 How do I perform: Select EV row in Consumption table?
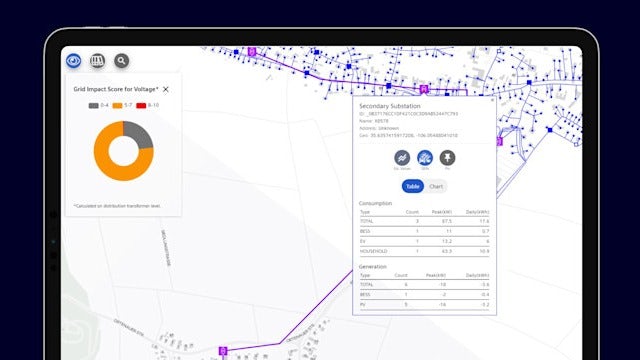(424, 241)
